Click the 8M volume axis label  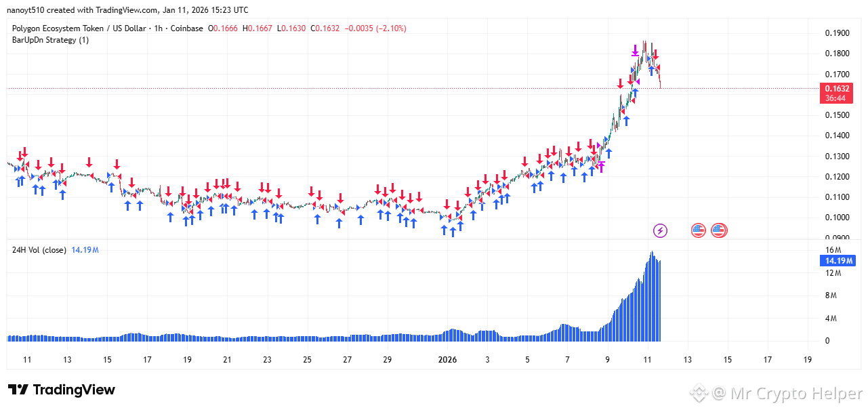831,295
